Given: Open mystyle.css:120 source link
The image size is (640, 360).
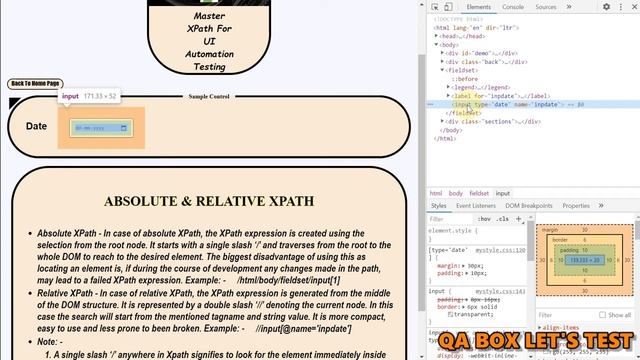Looking at the screenshot, I should click(x=500, y=250).
